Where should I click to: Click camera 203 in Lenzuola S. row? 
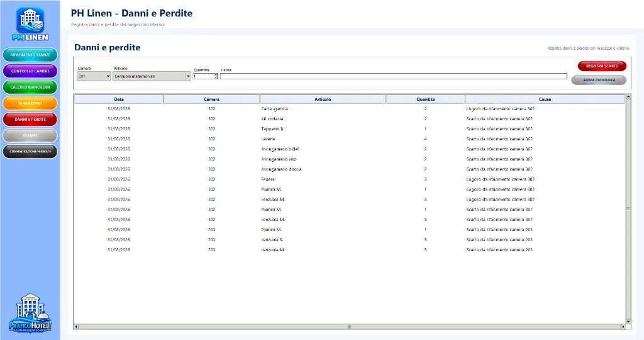[211, 240]
